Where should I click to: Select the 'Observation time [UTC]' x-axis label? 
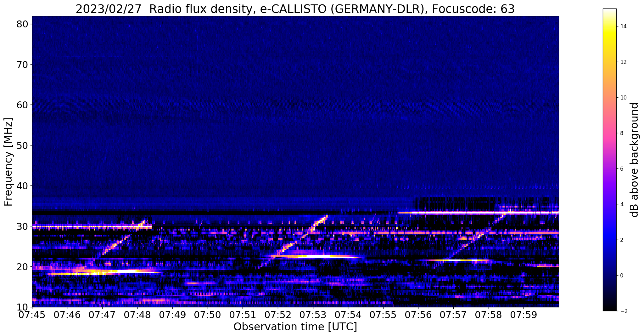click(295, 327)
